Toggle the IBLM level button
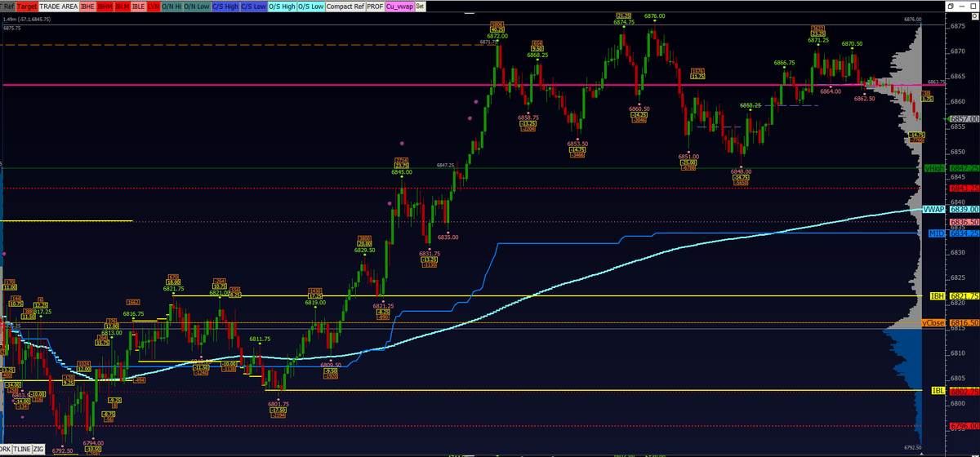 tap(122, 6)
